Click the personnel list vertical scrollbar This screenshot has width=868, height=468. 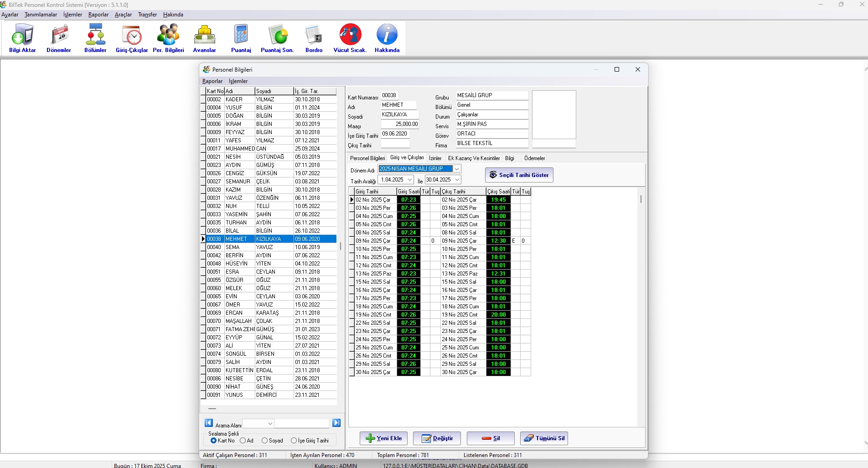tap(341, 246)
